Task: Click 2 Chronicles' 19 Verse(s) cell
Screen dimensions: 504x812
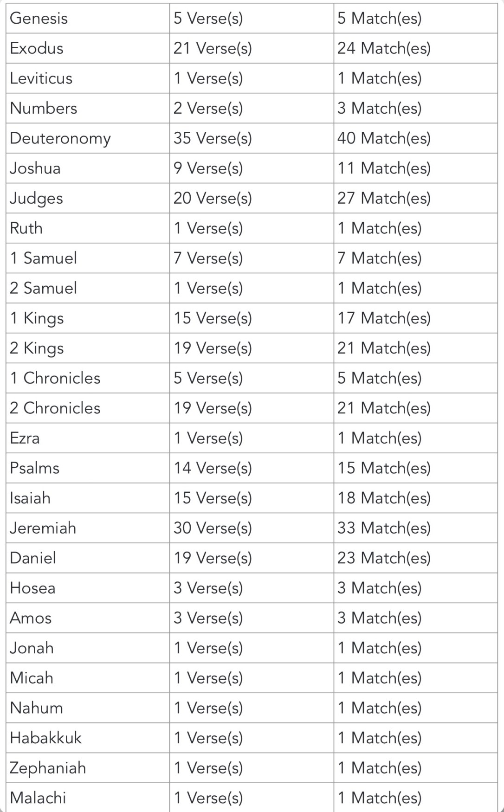Action: tap(213, 408)
